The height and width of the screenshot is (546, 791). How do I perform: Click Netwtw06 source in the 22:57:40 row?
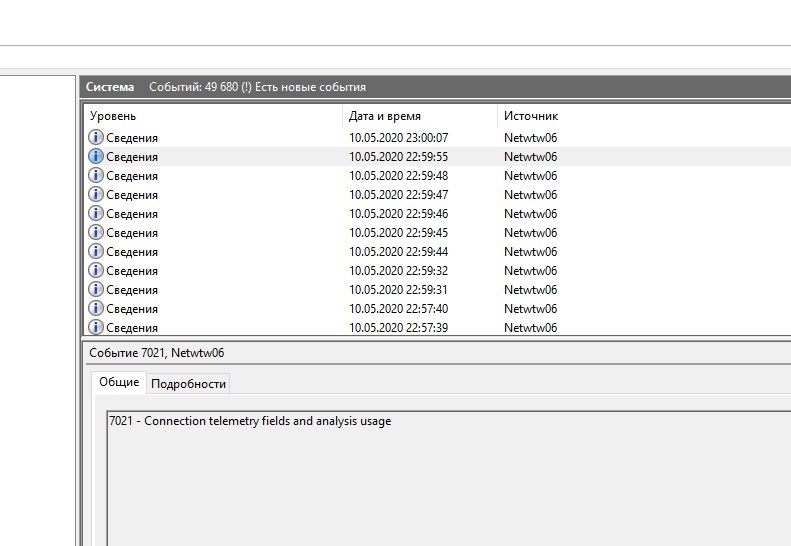(530, 309)
